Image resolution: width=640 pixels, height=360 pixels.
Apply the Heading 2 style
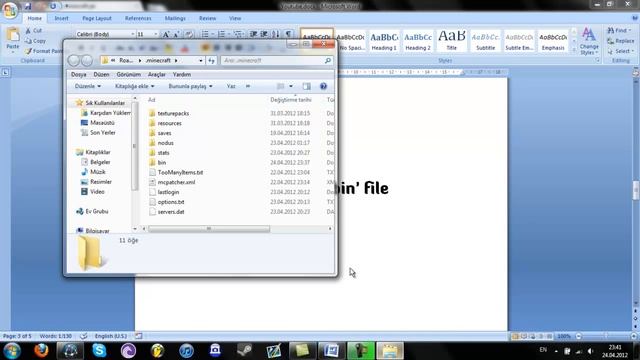coord(418,40)
